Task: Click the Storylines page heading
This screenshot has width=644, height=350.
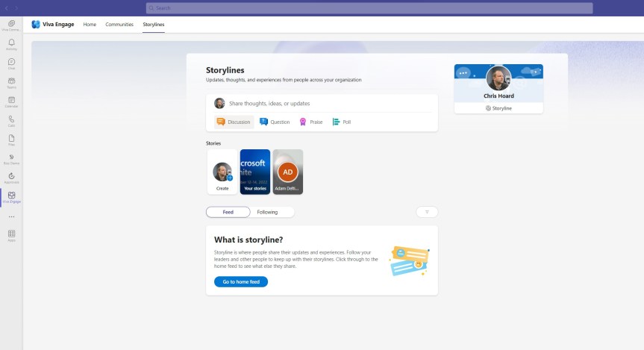Action: 225,70
